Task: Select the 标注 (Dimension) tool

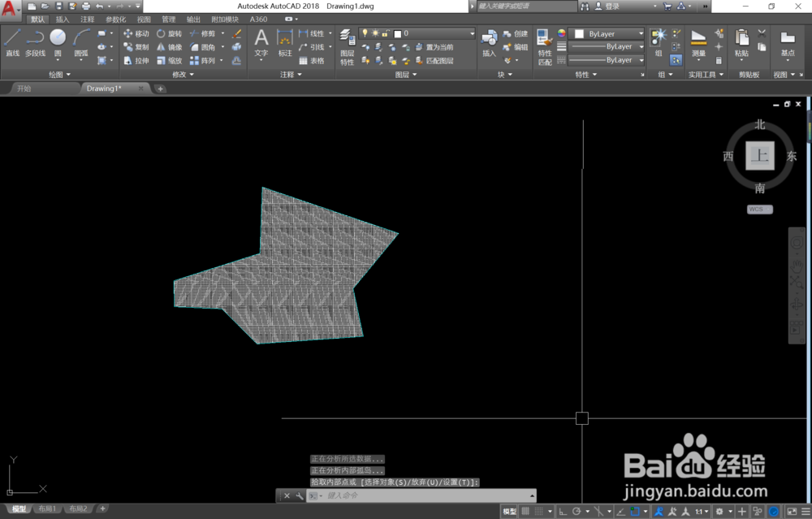Action: [x=285, y=43]
